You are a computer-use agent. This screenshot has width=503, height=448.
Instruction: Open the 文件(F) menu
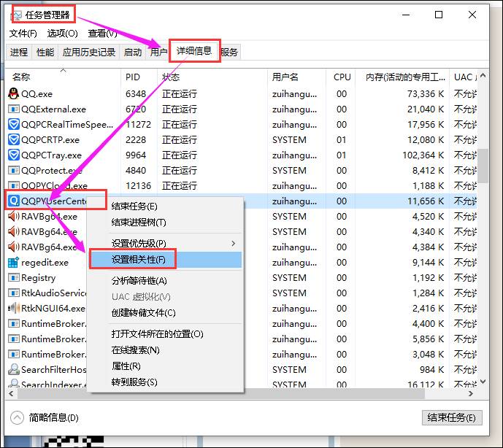pos(23,34)
